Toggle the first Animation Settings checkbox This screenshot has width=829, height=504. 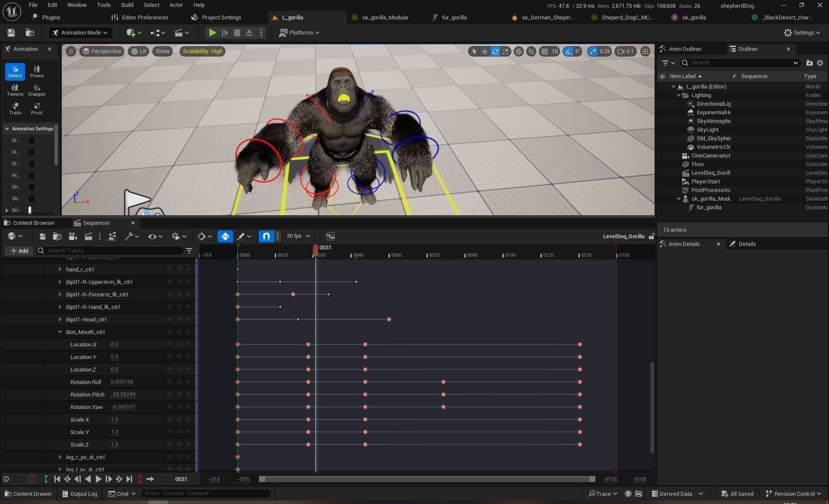[x=31, y=140]
